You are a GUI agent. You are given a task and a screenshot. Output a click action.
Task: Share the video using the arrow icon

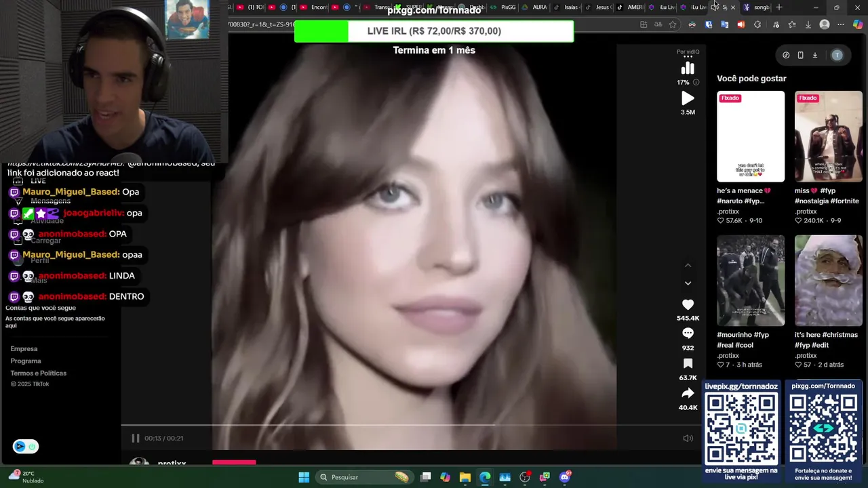pyautogui.click(x=688, y=393)
